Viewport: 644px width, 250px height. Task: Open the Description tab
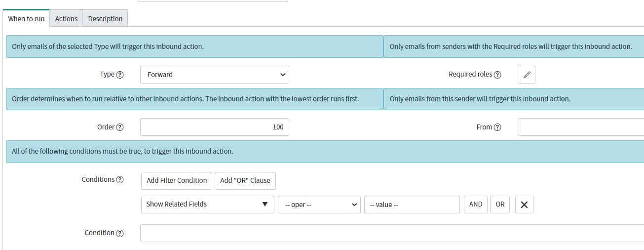pos(105,18)
